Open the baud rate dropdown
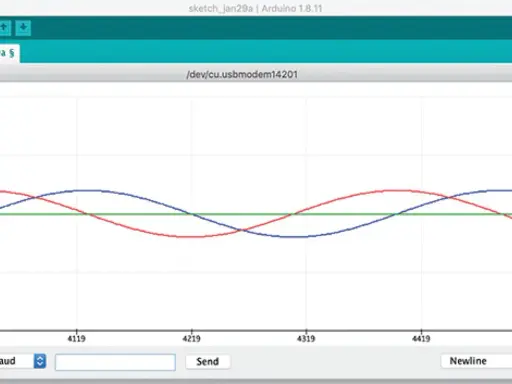 pos(23,361)
